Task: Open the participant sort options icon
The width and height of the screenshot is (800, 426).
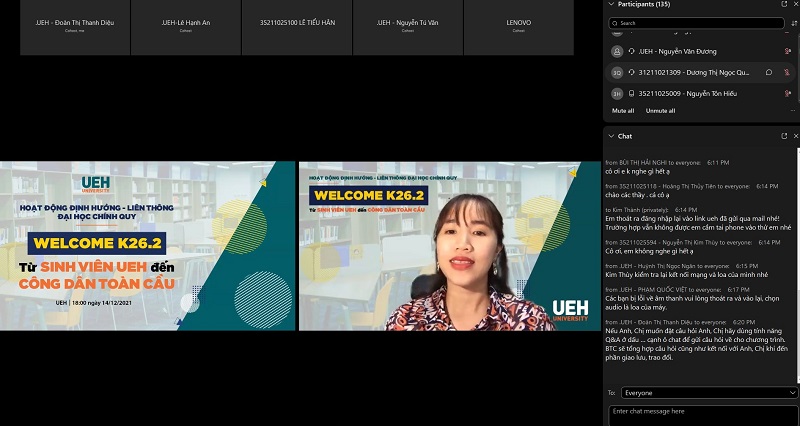Action: [793, 23]
